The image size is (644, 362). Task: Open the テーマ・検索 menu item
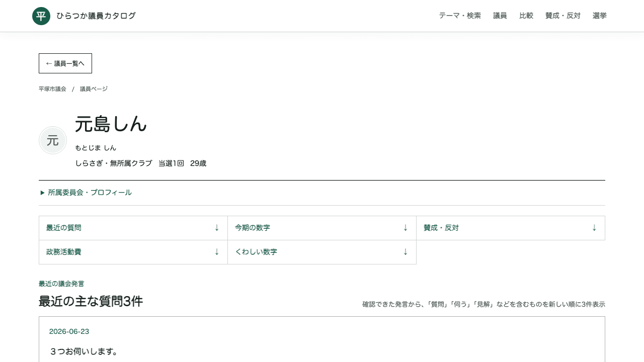click(x=460, y=16)
